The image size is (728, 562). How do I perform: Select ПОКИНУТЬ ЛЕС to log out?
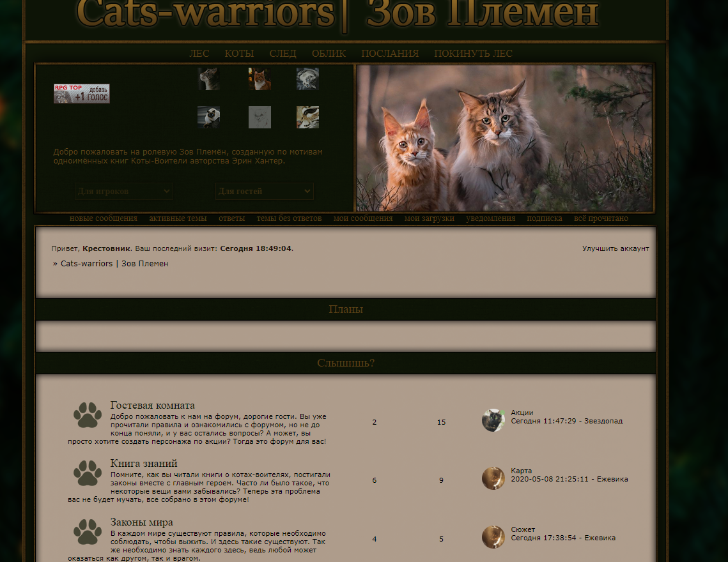473,54
